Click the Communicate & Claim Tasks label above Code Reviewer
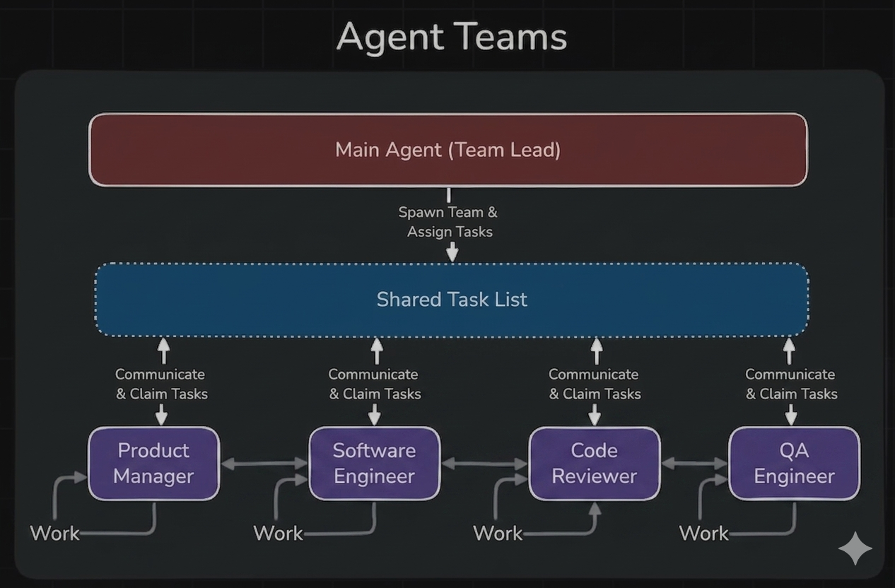Viewport: 895px width, 588px height. 594,384
